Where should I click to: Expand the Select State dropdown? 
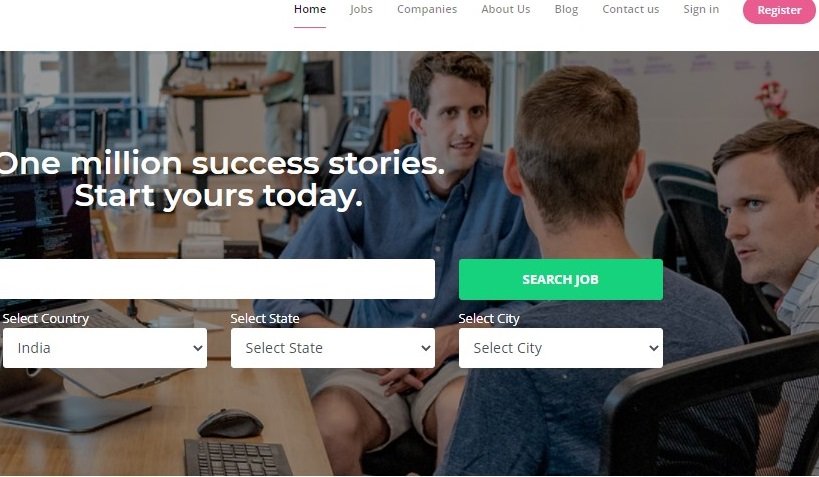point(333,348)
